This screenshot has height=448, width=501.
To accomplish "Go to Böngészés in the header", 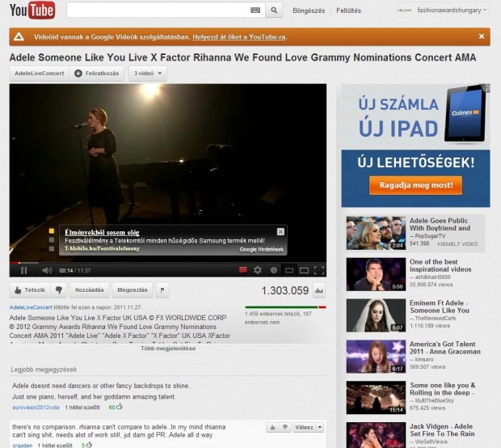I will 308,11.
